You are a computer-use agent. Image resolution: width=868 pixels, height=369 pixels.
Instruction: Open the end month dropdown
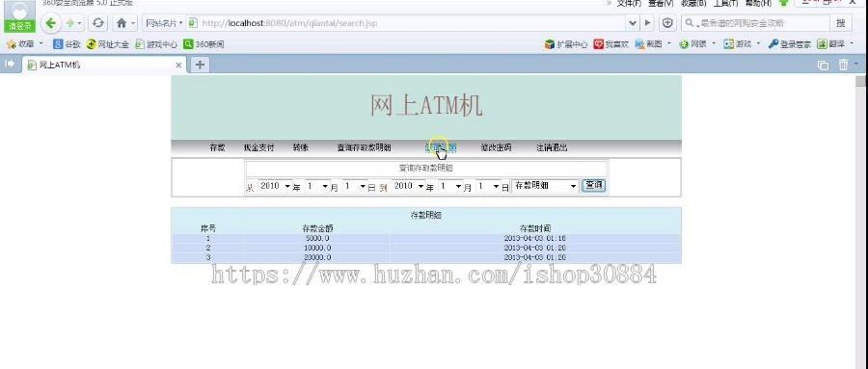coord(450,187)
